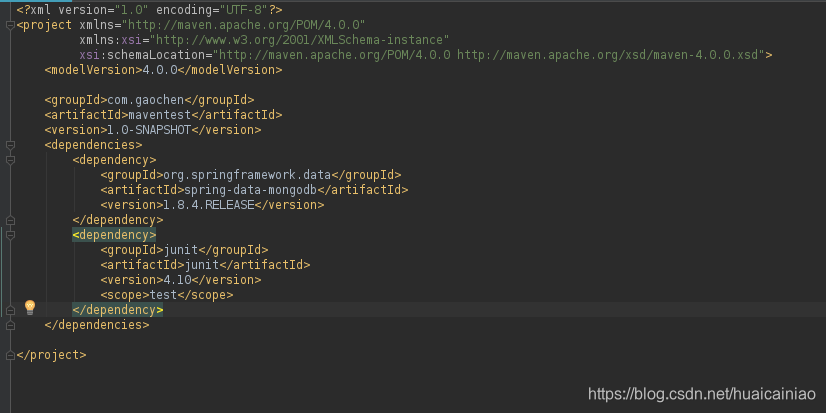
Task: Click the xml version declaration line
Action: coord(150,10)
